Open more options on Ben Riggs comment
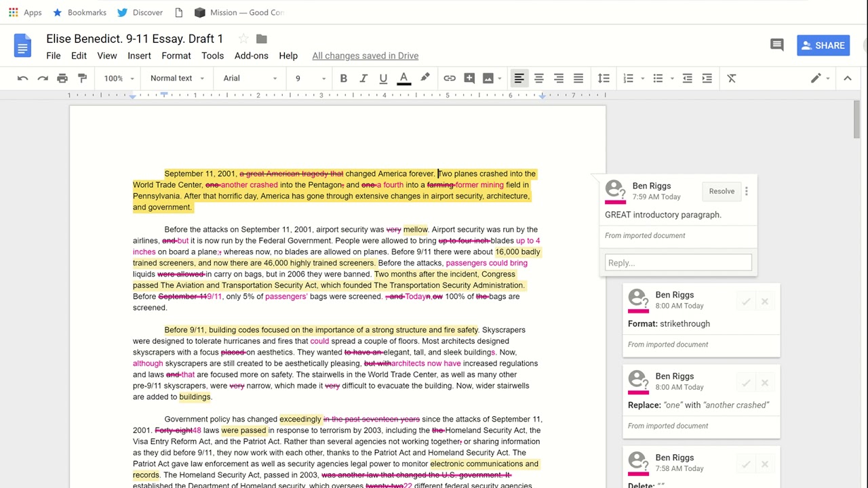Screen dimensions: 868x488 pyautogui.click(x=747, y=191)
